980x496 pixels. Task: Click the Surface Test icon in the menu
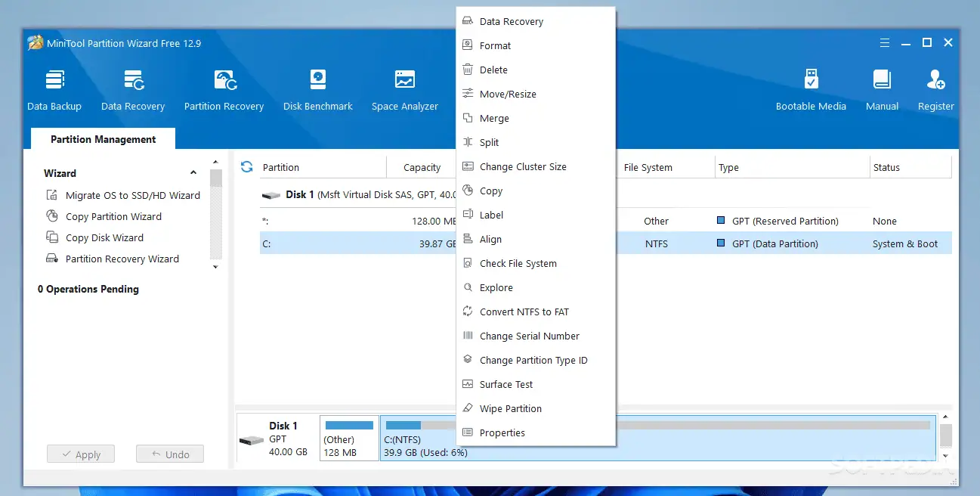coord(468,384)
